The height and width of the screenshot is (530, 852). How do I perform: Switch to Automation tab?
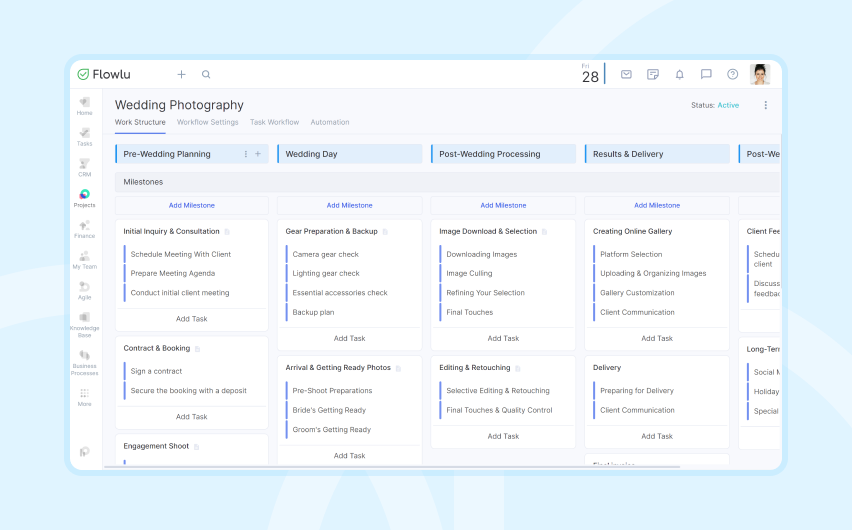(x=330, y=122)
